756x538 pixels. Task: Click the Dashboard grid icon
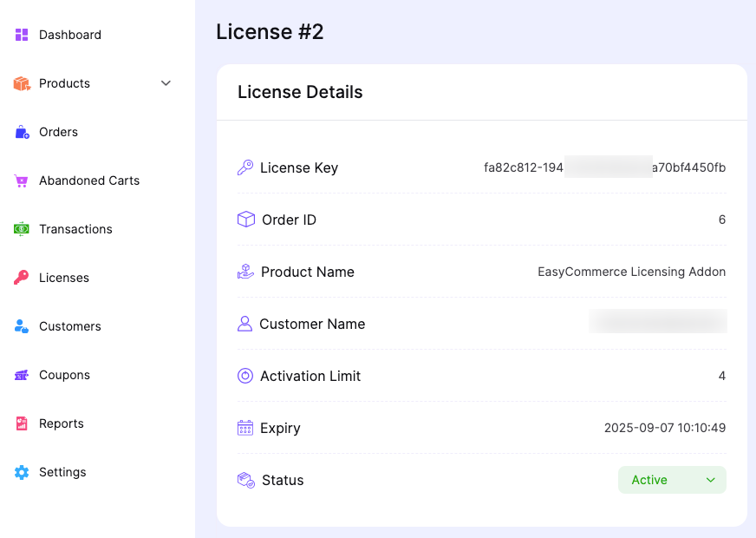coord(22,35)
